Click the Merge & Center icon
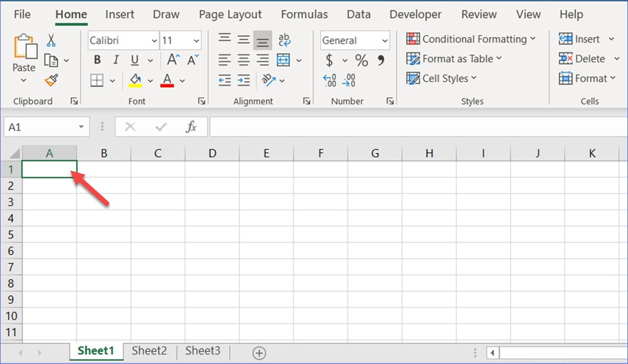 283,60
